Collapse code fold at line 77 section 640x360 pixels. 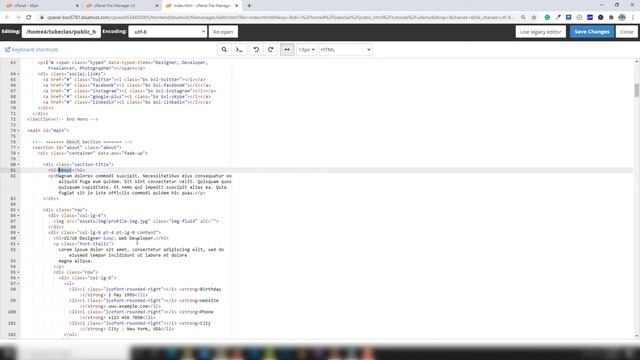point(18,147)
